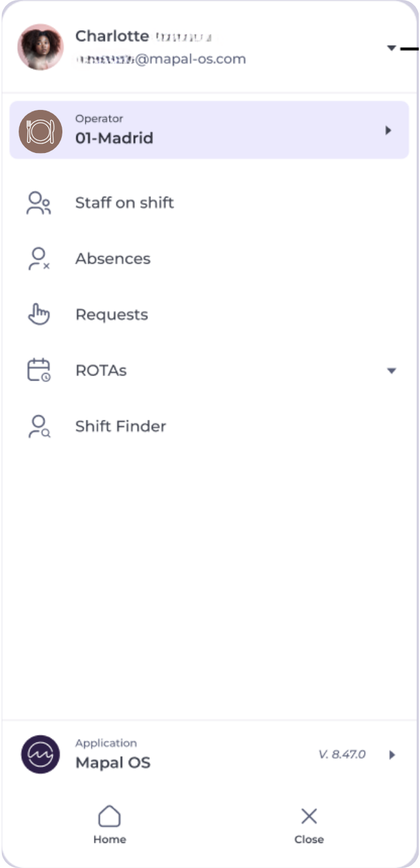This screenshot has width=420, height=868.
Task: Click the Shift Finder search-person icon
Action: [x=39, y=426]
